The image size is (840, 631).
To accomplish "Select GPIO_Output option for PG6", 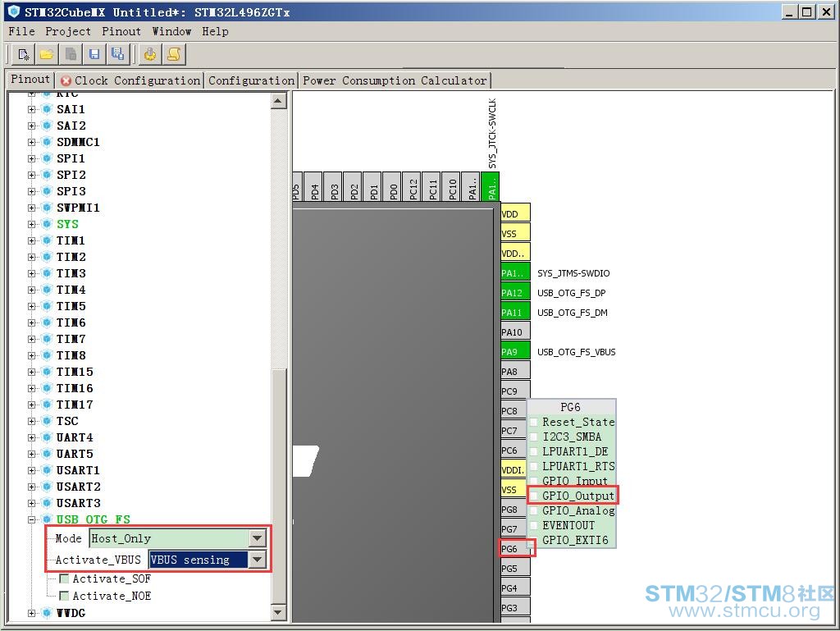I will pyautogui.click(x=572, y=496).
